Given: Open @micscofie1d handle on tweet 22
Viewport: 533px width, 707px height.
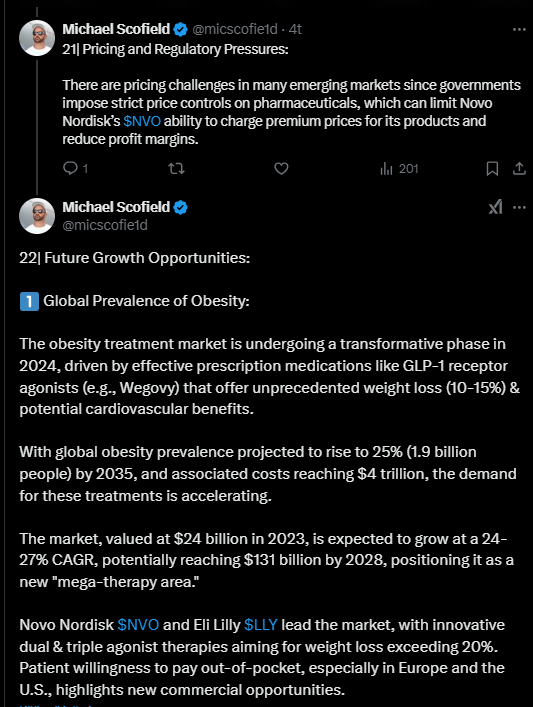Looking at the screenshot, I should (x=105, y=225).
